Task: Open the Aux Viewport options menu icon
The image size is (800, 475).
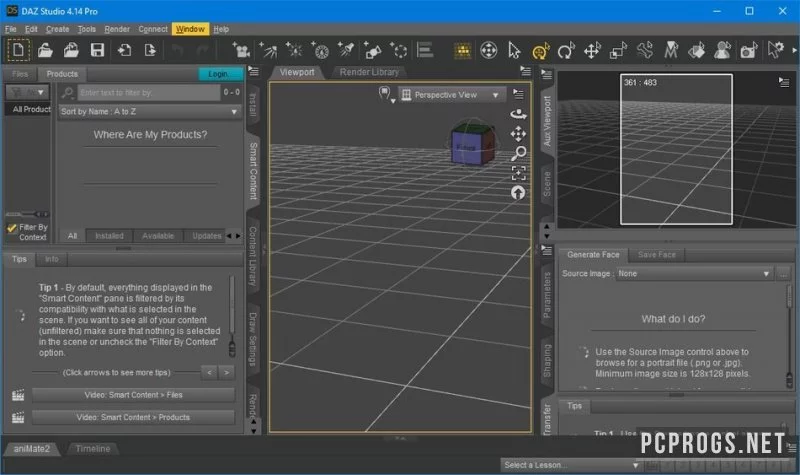Action: 784,82
